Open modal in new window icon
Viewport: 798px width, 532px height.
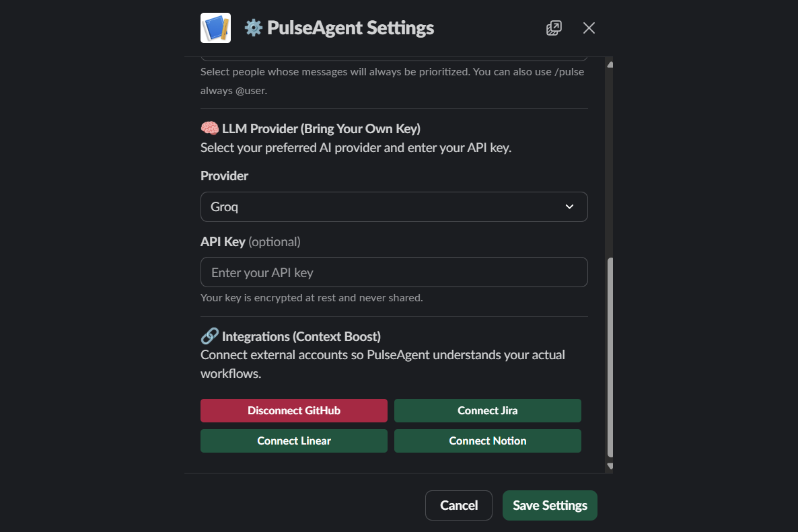click(554, 28)
